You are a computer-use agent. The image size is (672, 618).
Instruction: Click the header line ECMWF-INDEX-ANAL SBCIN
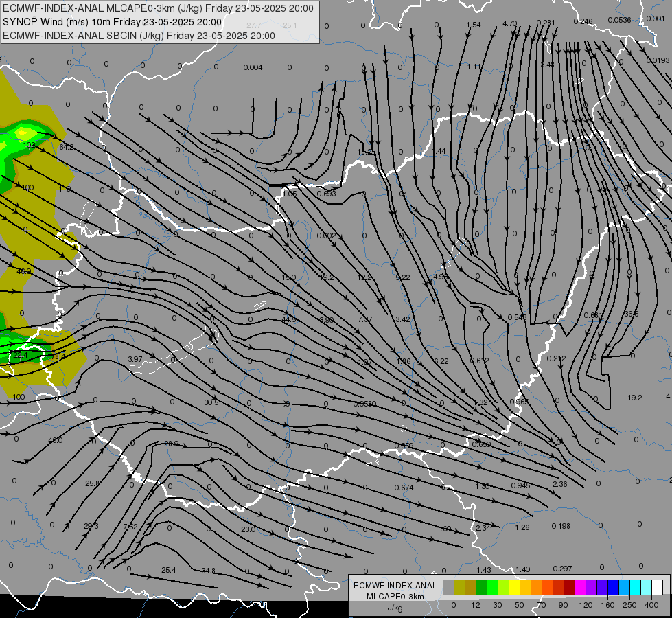[x=139, y=36]
